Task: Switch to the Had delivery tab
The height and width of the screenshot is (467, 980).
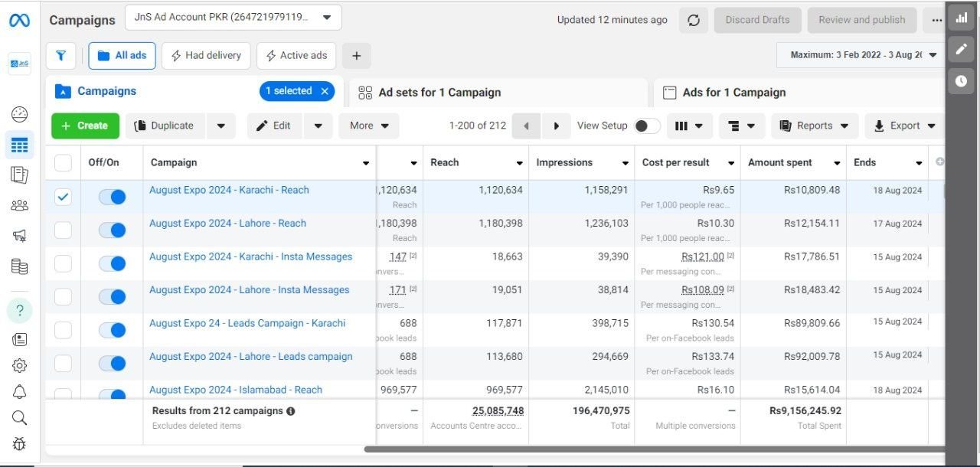Action: (x=206, y=56)
